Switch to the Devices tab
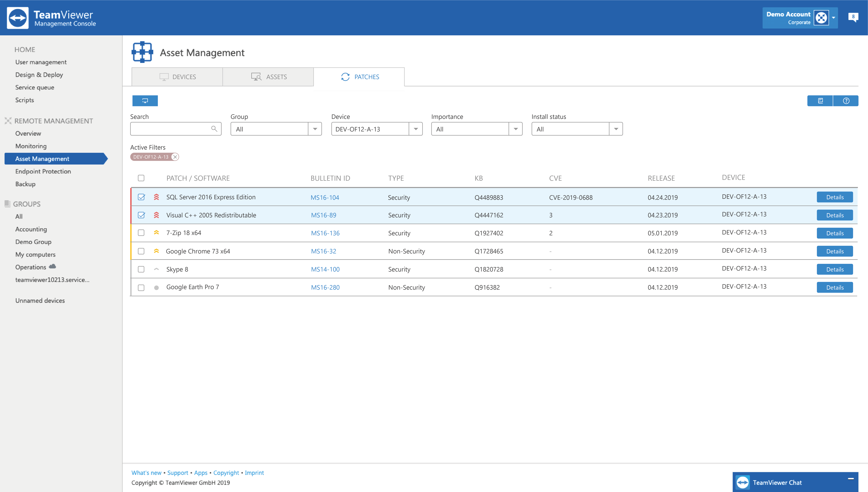The image size is (868, 492). pos(177,77)
